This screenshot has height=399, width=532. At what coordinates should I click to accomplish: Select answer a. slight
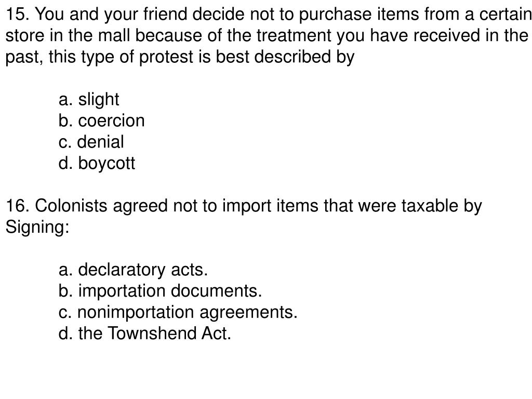[x=89, y=100]
